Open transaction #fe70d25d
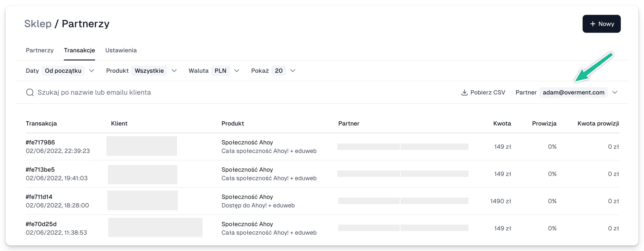The width and height of the screenshot is (644, 251). pos(41,224)
